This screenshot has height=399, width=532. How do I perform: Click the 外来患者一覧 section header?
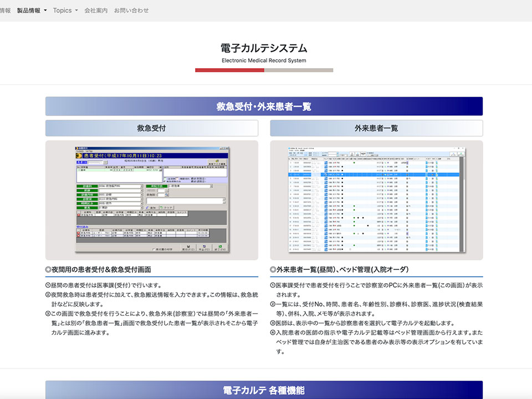point(376,128)
